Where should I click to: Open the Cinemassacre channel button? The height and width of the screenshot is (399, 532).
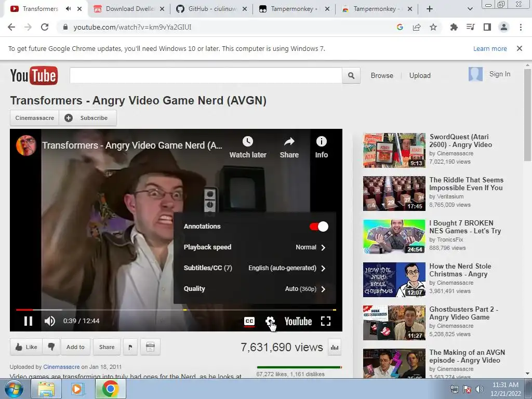(x=35, y=118)
